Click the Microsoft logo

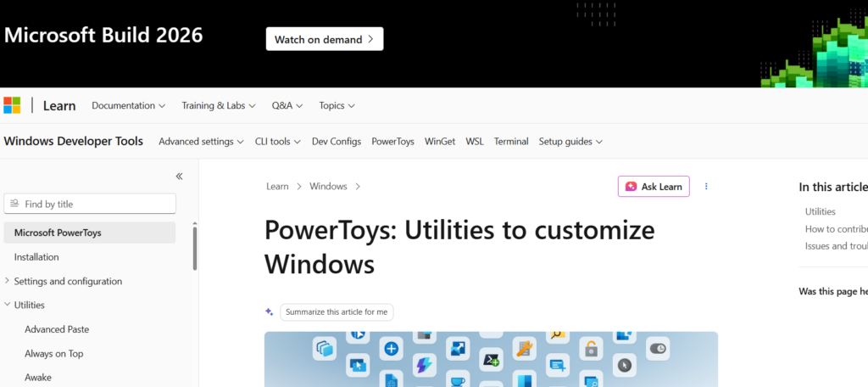click(x=12, y=105)
